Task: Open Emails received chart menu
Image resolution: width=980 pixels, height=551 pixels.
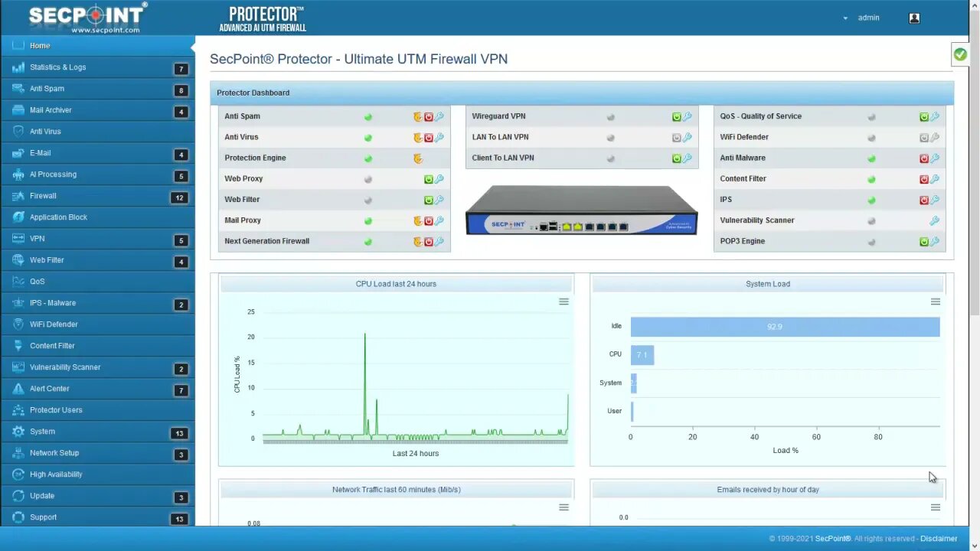Action: coord(935,507)
